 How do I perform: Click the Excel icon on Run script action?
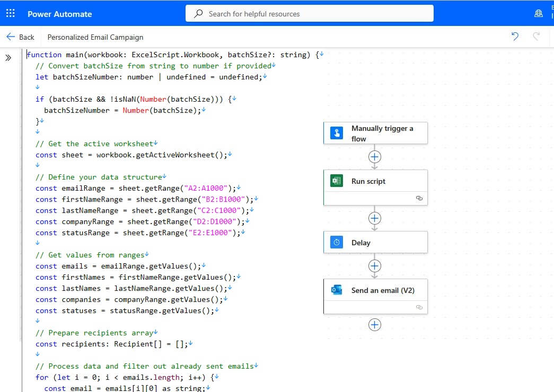pyautogui.click(x=337, y=181)
